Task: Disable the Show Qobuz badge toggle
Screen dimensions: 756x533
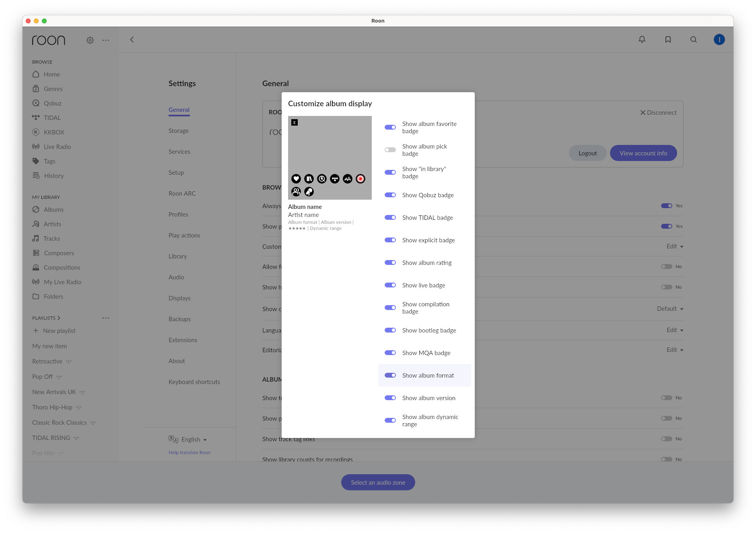Action: click(390, 195)
